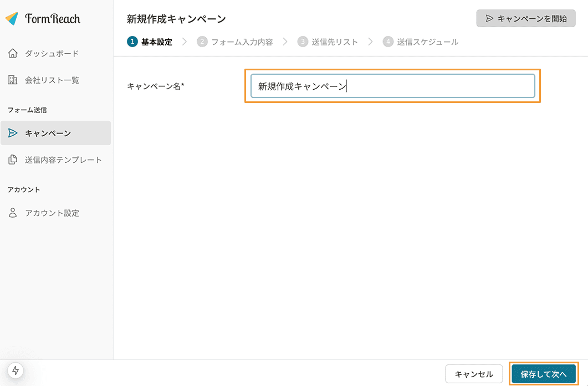This screenshot has height=386, width=588.
Task: Go to 基本設定 step
Action: 157,42
